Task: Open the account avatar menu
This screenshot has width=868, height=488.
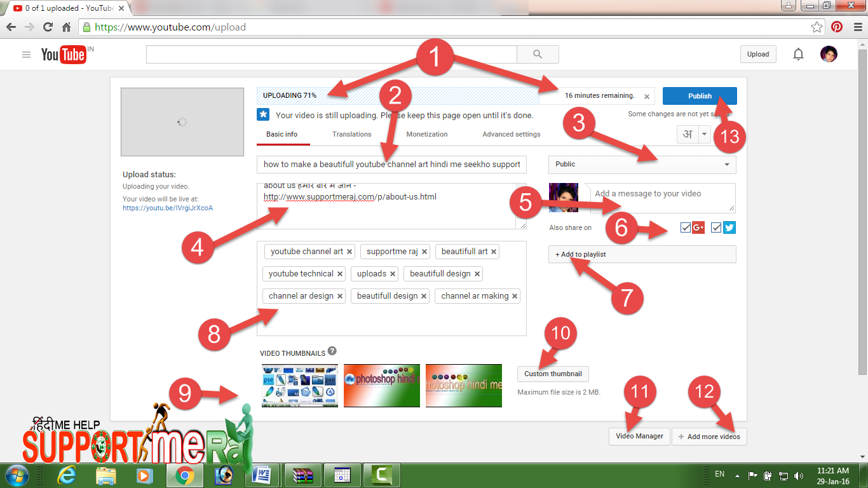Action: coord(829,54)
